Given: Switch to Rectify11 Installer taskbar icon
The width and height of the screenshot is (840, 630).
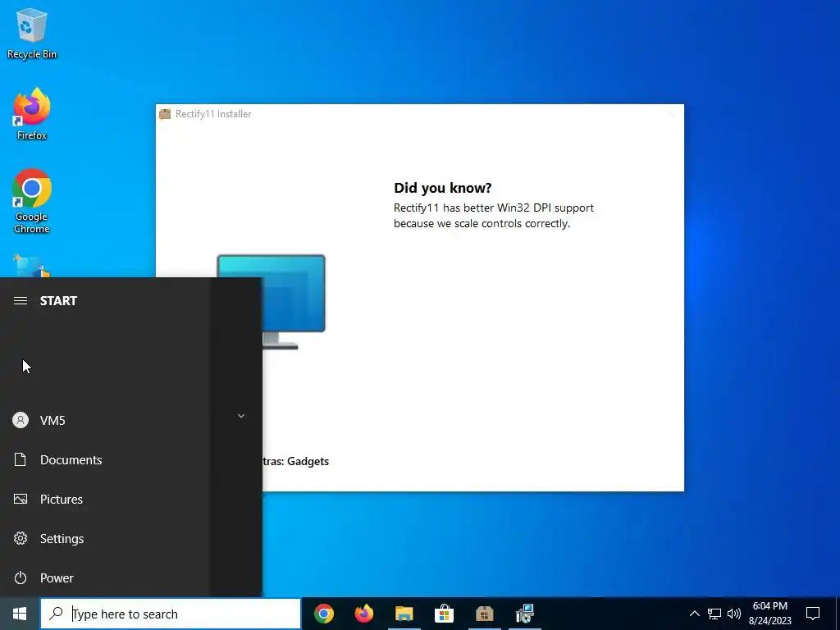Looking at the screenshot, I should click(x=484, y=614).
